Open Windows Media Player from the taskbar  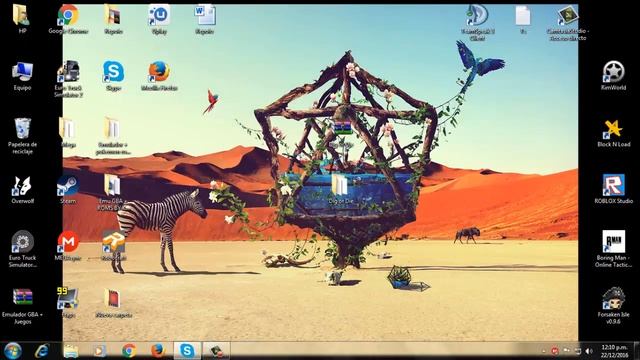(99, 351)
